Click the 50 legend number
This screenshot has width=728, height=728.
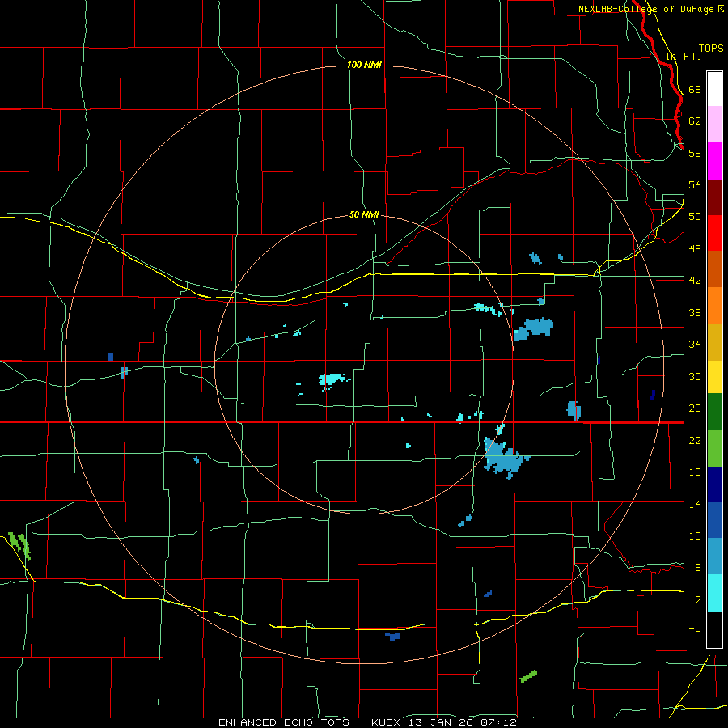pyautogui.click(x=695, y=217)
